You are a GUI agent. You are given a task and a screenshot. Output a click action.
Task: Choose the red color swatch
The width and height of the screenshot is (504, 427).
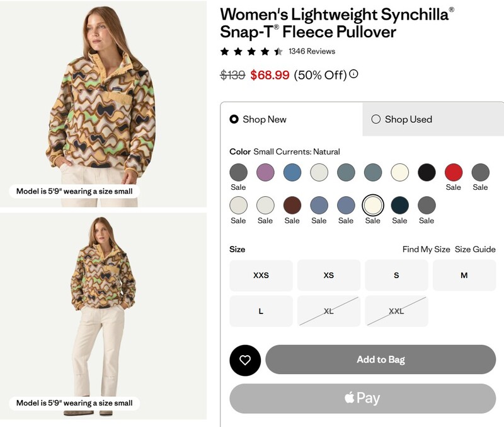point(454,172)
